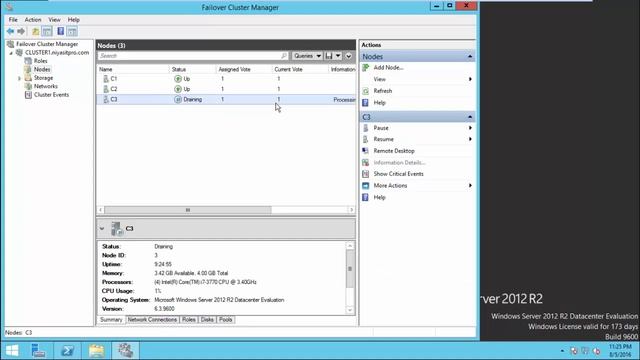Click the Add Node icon
Viewport: 640px width, 360px height.
[x=366, y=68]
